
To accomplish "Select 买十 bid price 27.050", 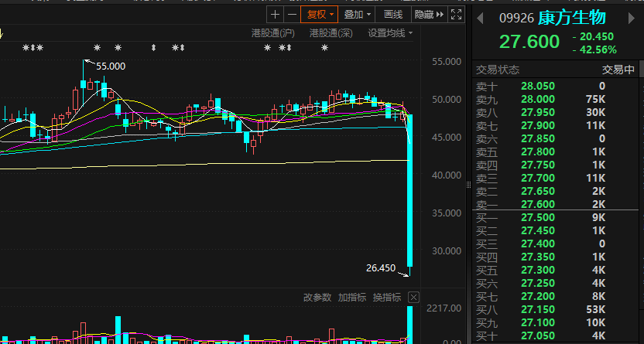I will [x=538, y=335].
